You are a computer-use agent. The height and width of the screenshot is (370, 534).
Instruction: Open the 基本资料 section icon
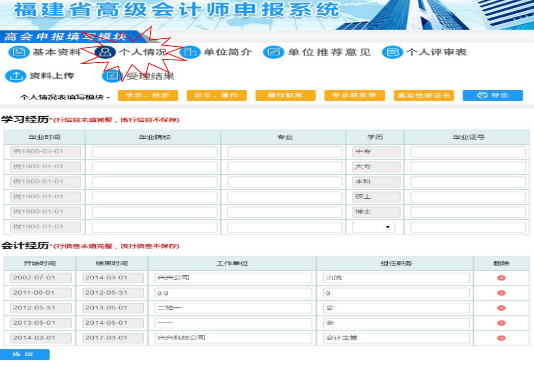(x=18, y=52)
